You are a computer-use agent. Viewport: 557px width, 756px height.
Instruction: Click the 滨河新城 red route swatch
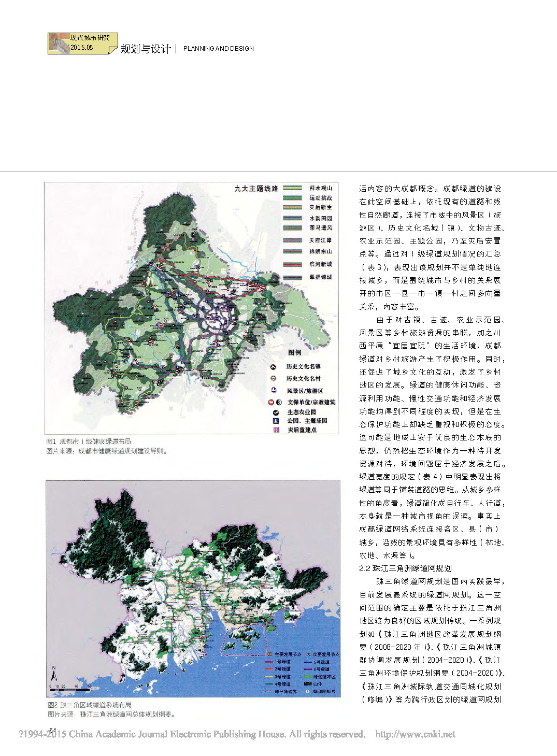(292, 264)
